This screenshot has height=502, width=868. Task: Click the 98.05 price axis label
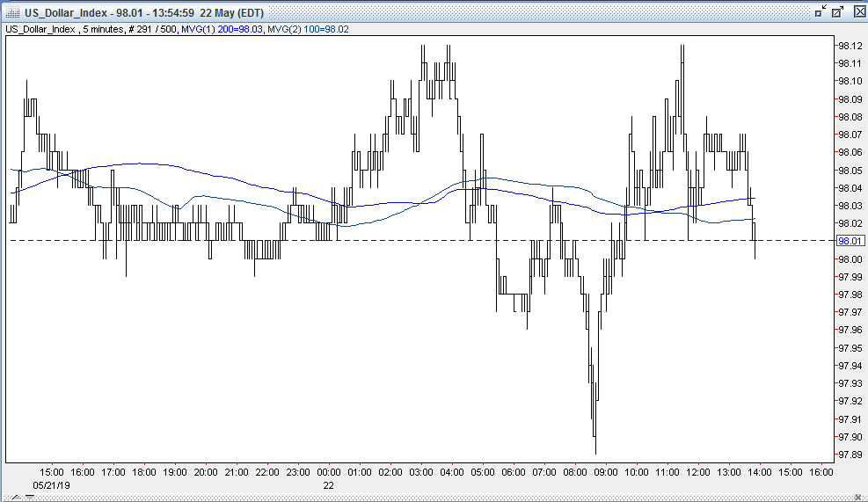click(850, 171)
